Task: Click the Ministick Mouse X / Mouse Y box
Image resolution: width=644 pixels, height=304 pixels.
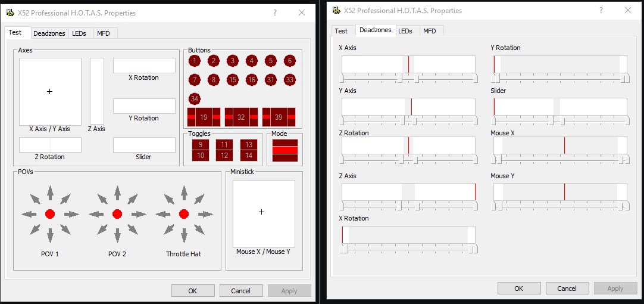Action: (x=264, y=214)
